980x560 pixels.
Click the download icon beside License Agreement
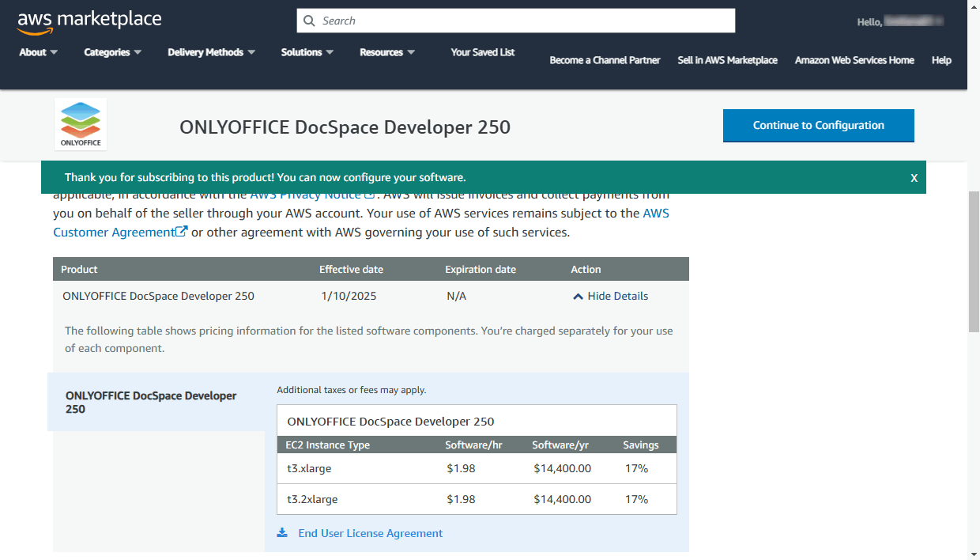click(x=282, y=533)
